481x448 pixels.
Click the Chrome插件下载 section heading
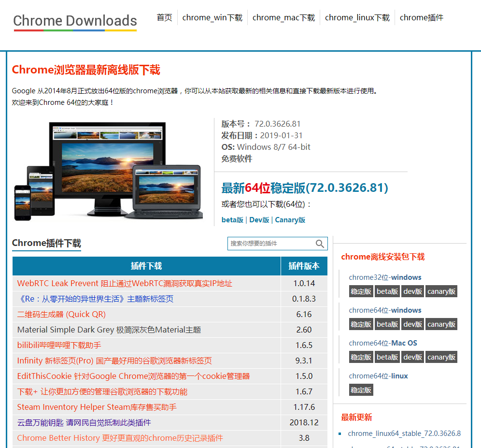pos(46,243)
